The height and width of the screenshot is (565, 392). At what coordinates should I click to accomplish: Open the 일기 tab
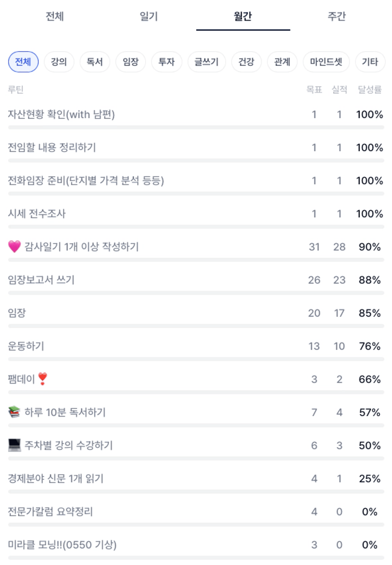148,17
